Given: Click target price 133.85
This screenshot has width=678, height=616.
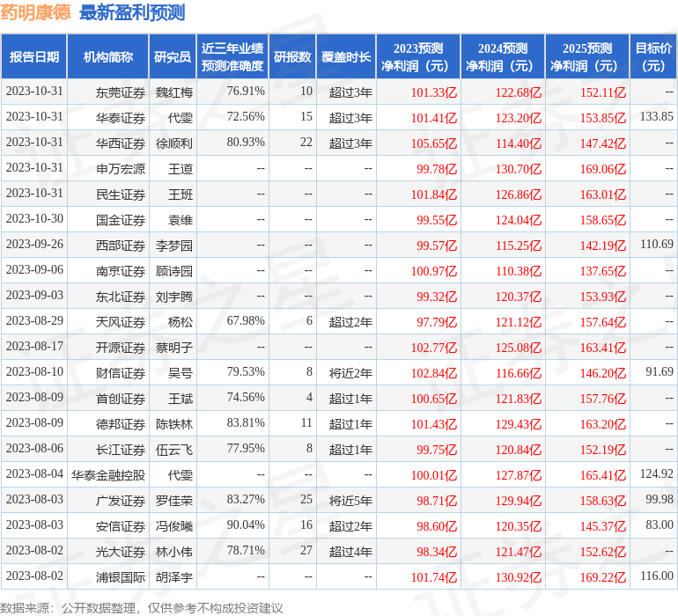Looking at the screenshot, I should (656, 117).
